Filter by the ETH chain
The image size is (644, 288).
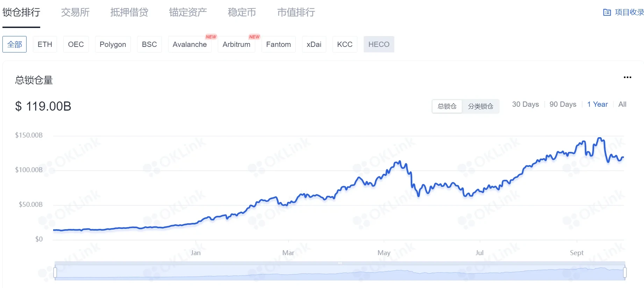pyautogui.click(x=45, y=44)
